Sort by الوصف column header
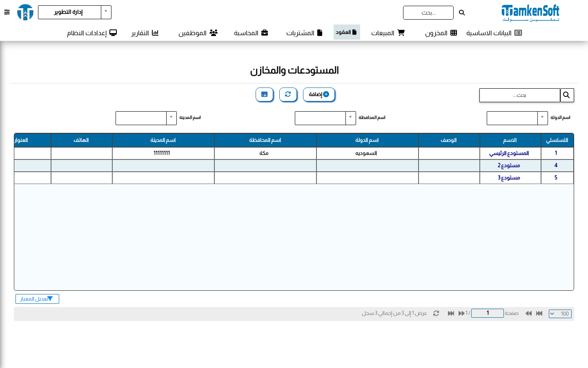The width and height of the screenshot is (588, 368). pos(449,140)
